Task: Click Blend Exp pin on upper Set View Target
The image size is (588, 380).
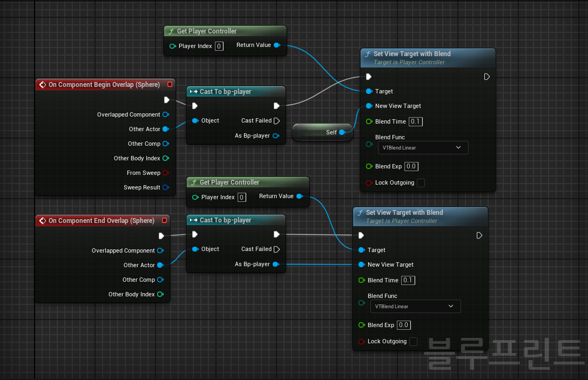Action: tap(369, 166)
